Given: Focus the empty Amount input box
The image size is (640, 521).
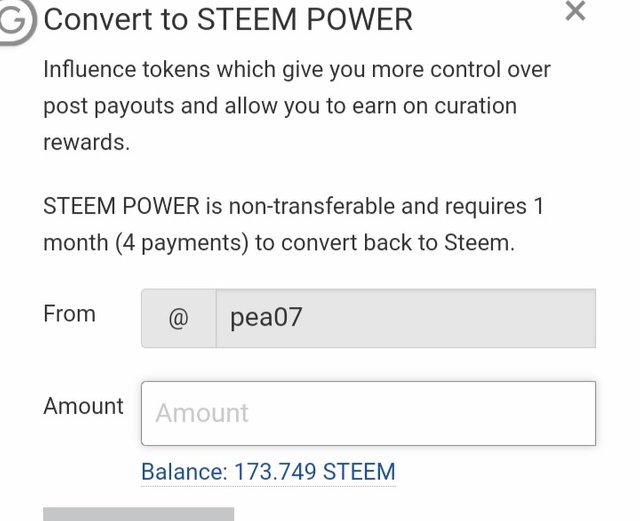Looking at the screenshot, I should coord(368,413).
